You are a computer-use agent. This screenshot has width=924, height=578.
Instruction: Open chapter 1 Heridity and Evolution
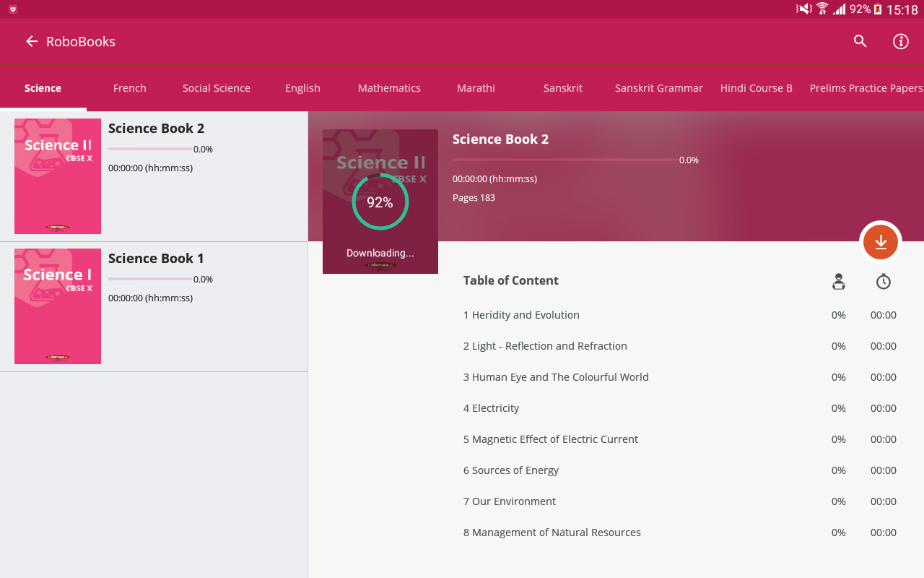(x=521, y=315)
